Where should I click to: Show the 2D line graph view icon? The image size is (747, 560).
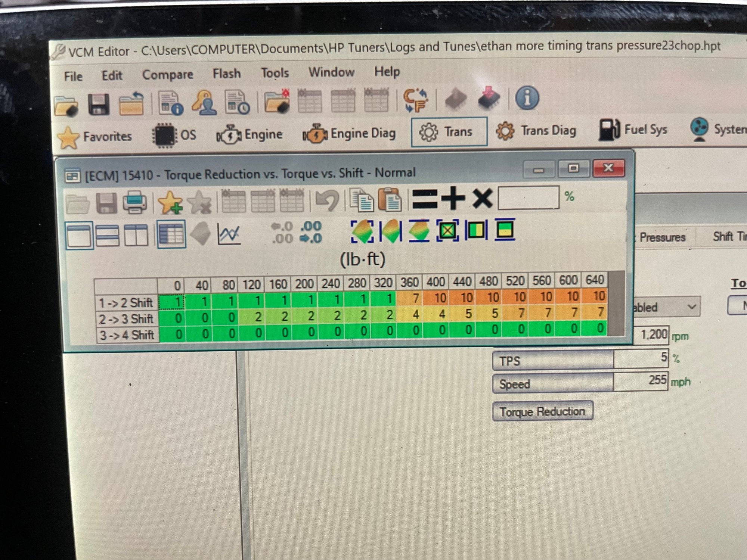point(229,234)
